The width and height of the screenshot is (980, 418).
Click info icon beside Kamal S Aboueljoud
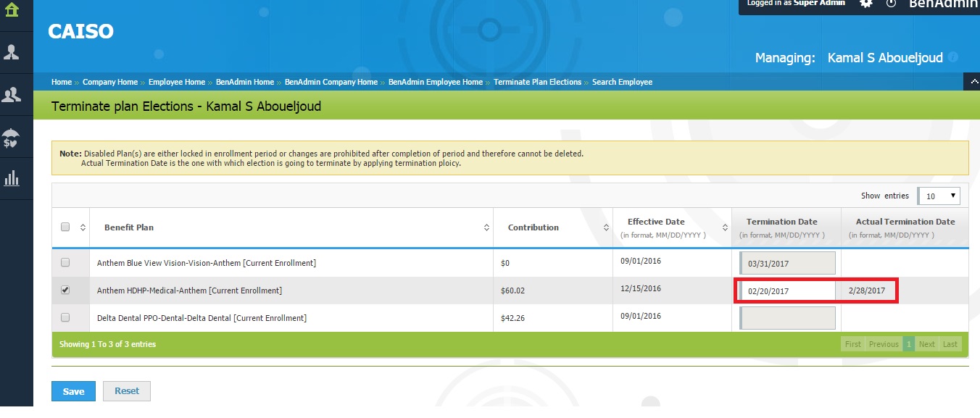click(953, 57)
